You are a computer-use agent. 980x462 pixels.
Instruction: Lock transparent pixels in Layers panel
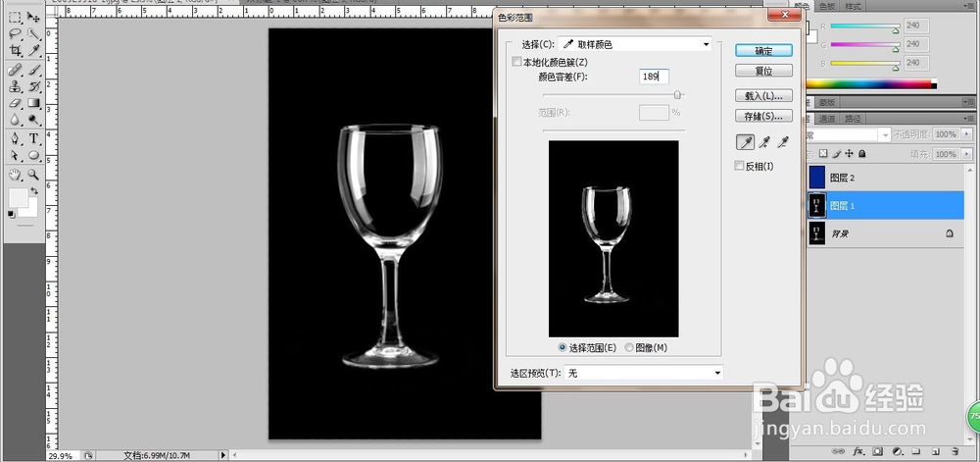(x=823, y=153)
